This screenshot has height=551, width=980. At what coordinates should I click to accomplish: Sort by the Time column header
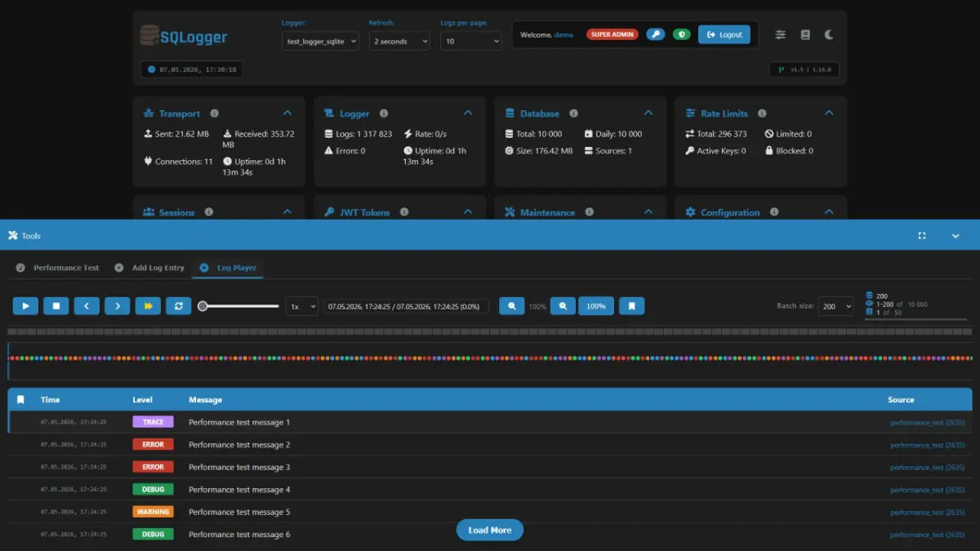(x=51, y=400)
